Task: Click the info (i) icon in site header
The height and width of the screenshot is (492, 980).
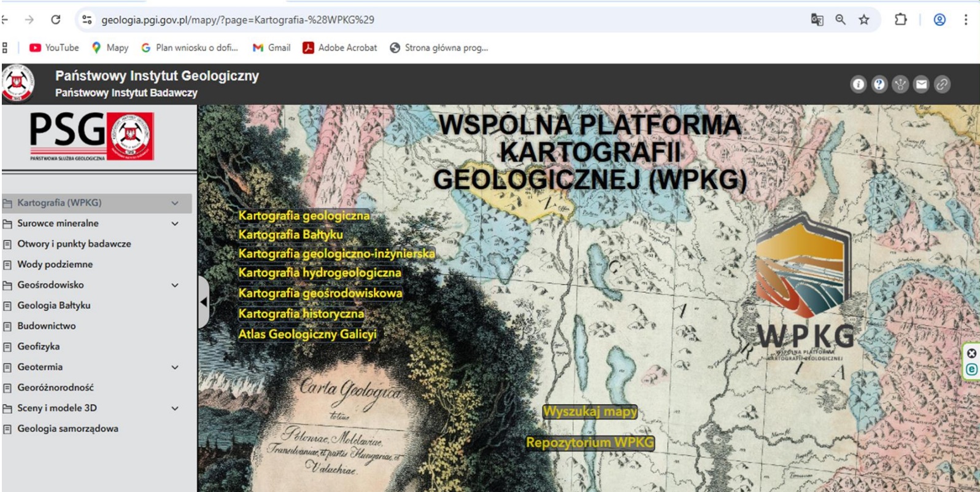Action: click(858, 84)
